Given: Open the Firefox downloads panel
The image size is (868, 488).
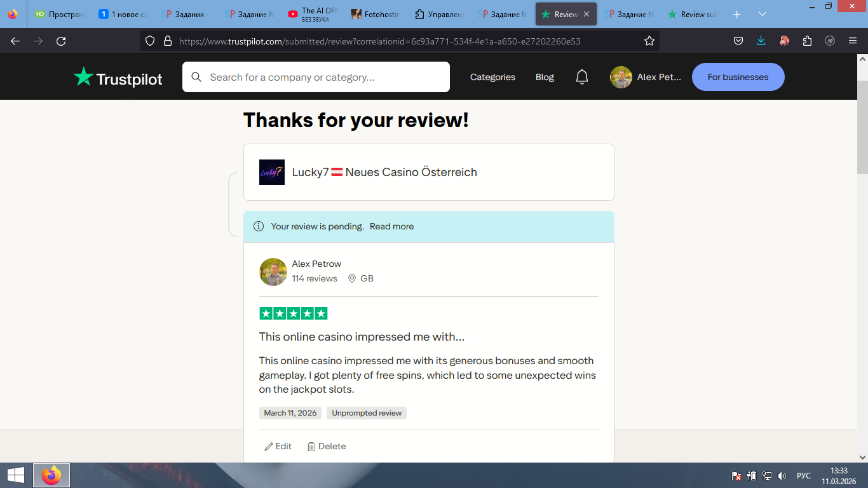Looking at the screenshot, I should (x=761, y=41).
